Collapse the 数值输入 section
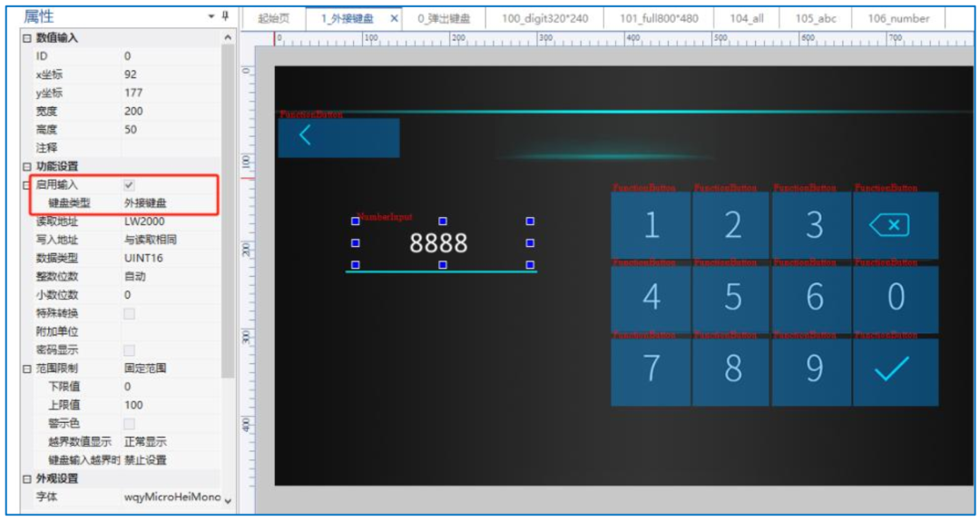The height and width of the screenshot is (522, 980). pos(27,38)
